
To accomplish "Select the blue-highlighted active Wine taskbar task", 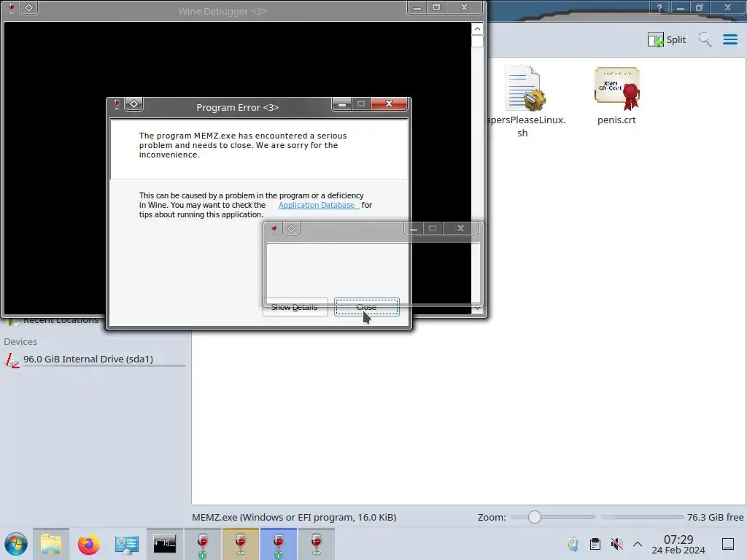I will (x=278, y=544).
